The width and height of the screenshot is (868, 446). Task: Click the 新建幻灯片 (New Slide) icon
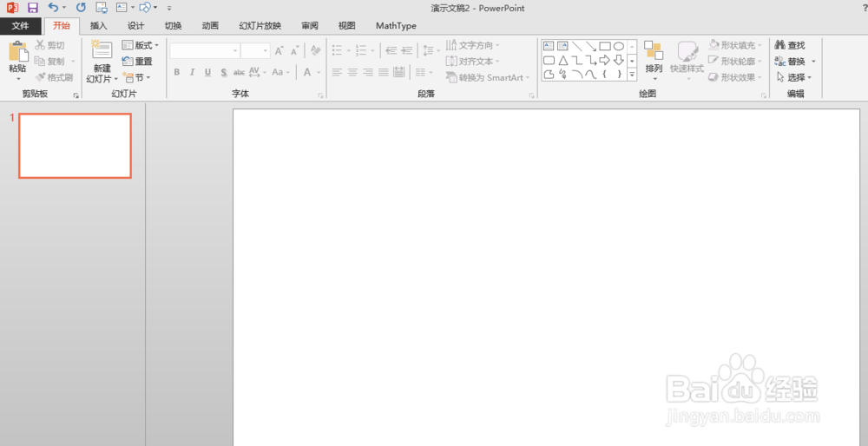pos(102,49)
